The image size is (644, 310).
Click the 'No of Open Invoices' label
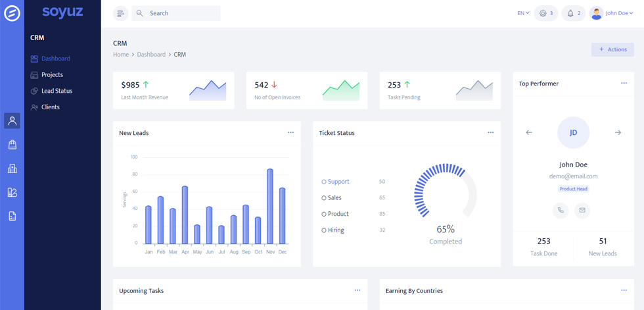point(277,98)
